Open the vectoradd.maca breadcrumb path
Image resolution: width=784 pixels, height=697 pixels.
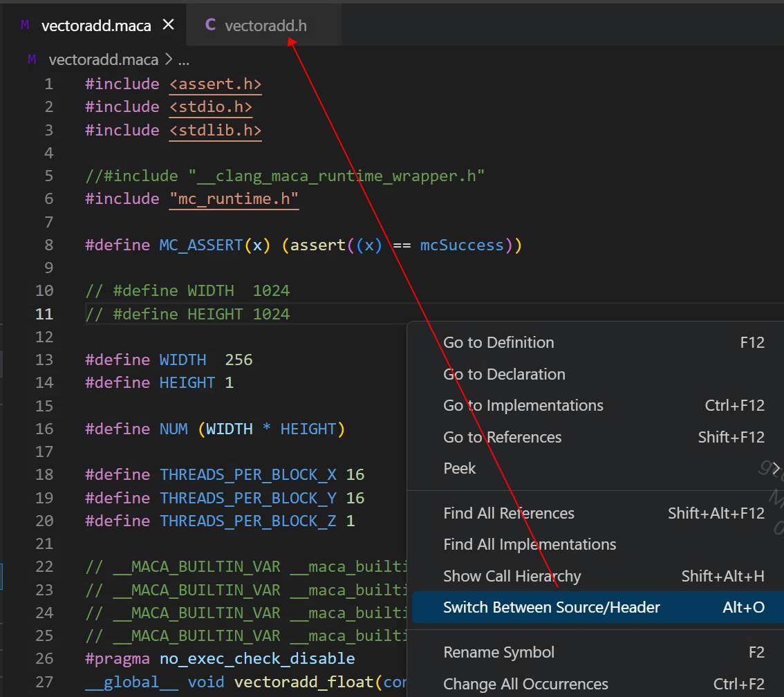pos(104,60)
